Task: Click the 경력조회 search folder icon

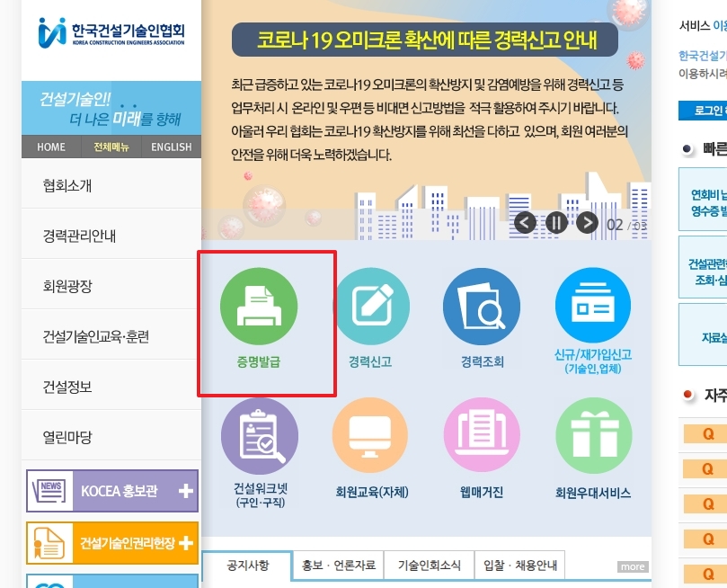Action: (x=482, y=306)
